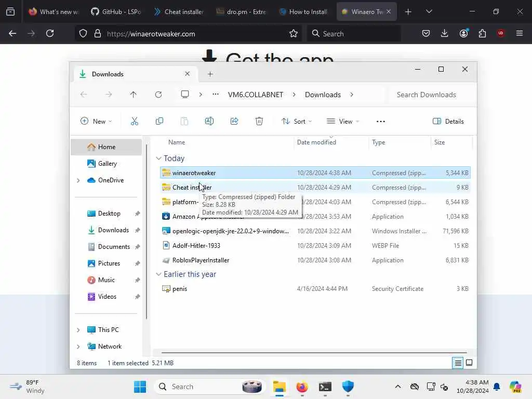This screenshot has height=399, width=532.
Task: Open the Terminal icon on the taskbar
Action: click(x=325, y=387)
